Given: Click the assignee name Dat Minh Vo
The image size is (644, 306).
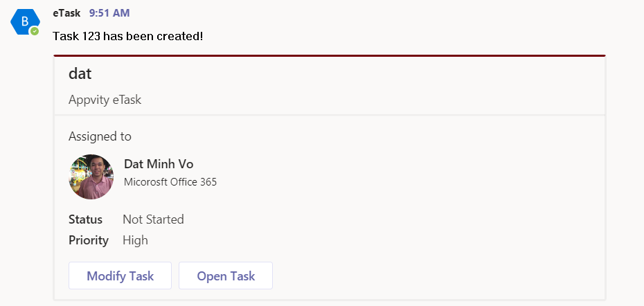Looking at the screenshot, I should pyautogui.click(x=159, y=164).
